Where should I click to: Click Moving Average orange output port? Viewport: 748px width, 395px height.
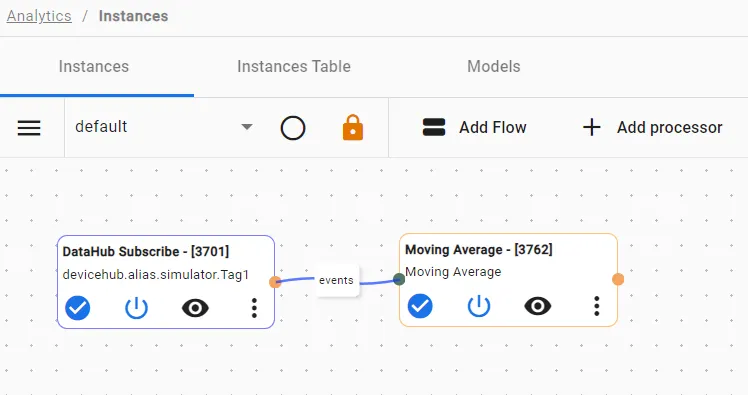pyautogui.click(x=618, y=279)
